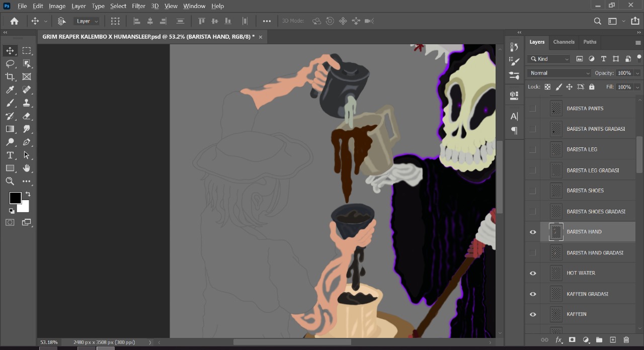Viewport: 644px width, 350px height.
Task: Select the Rectangular Marquee tool
Action: pos(27,51)
